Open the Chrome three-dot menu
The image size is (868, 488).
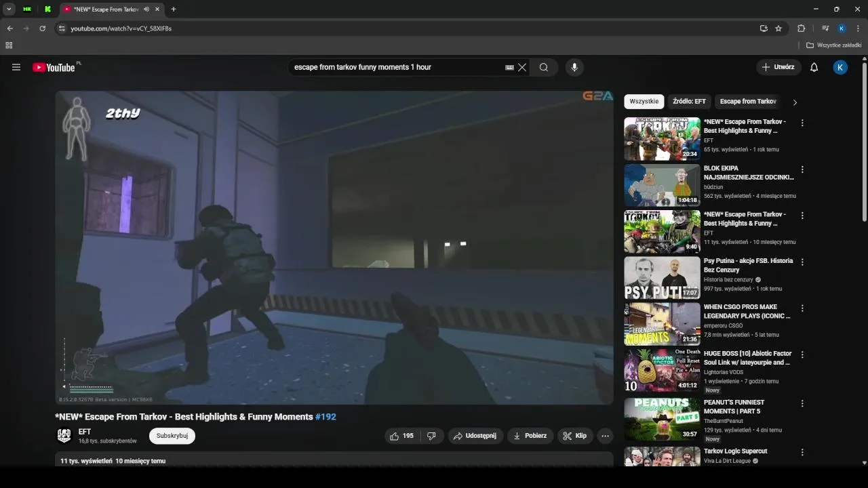click(x=858, y=28)
